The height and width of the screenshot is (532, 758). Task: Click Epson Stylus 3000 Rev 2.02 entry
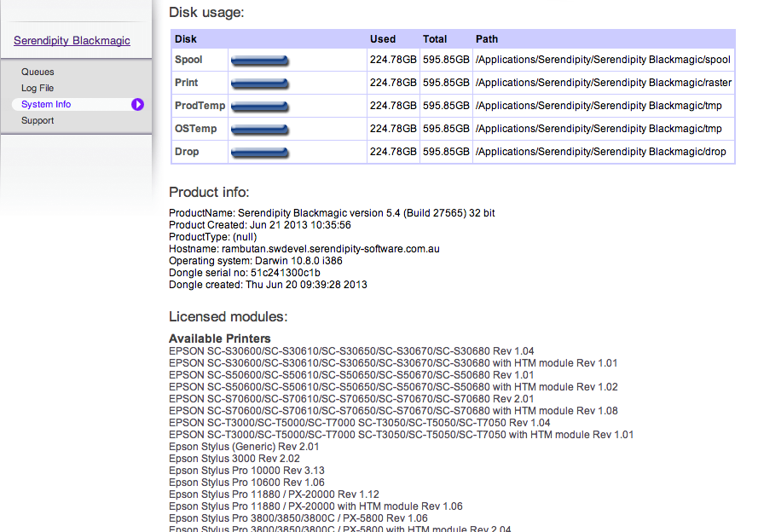tap(234, 459)
